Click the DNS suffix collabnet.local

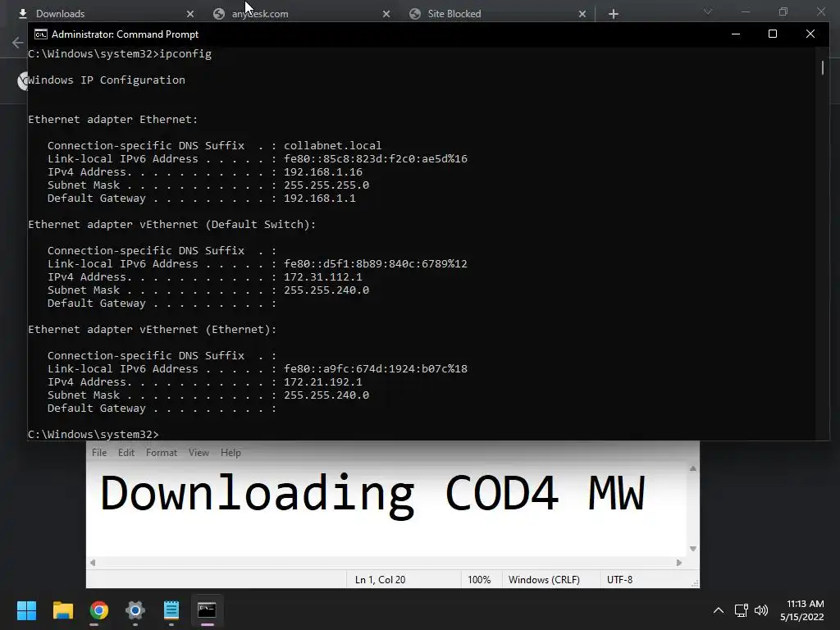[x=333, y=146]
